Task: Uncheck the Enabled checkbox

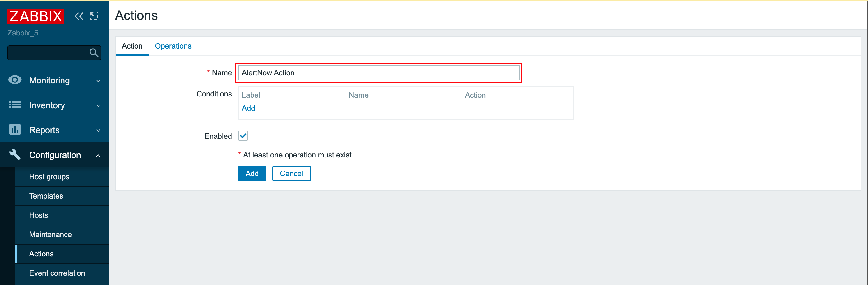Action: click(x=243, y=136)
